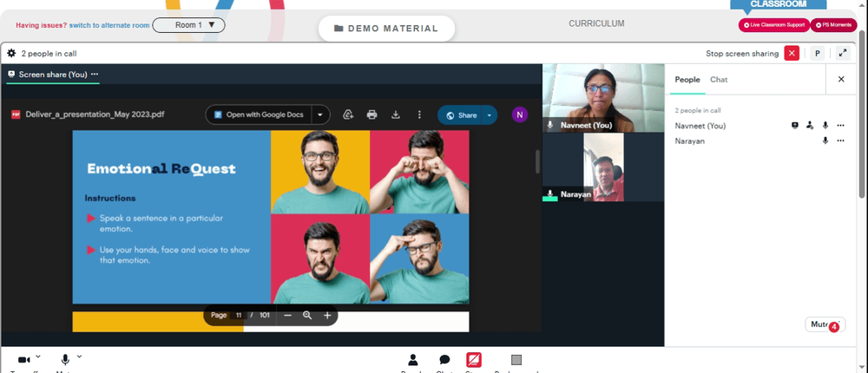Image resolution: width=868 pixels, height=373 pixels.
Task: Click Narayan's video tile
Action: [603, 167]
